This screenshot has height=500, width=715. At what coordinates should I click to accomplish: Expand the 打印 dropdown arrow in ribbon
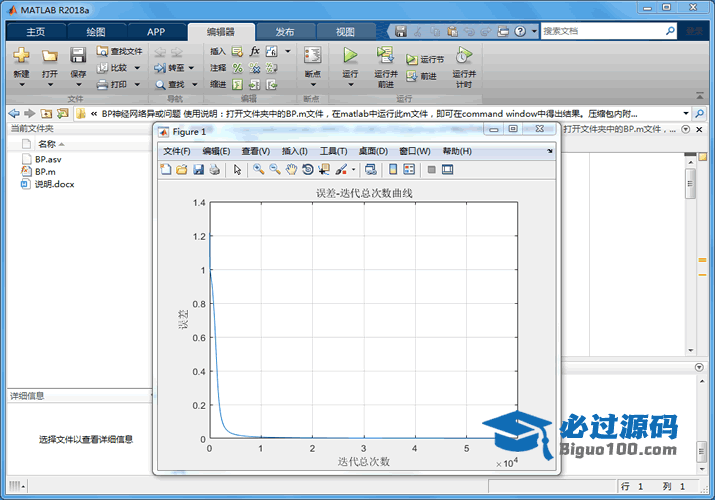click(137, 84)
